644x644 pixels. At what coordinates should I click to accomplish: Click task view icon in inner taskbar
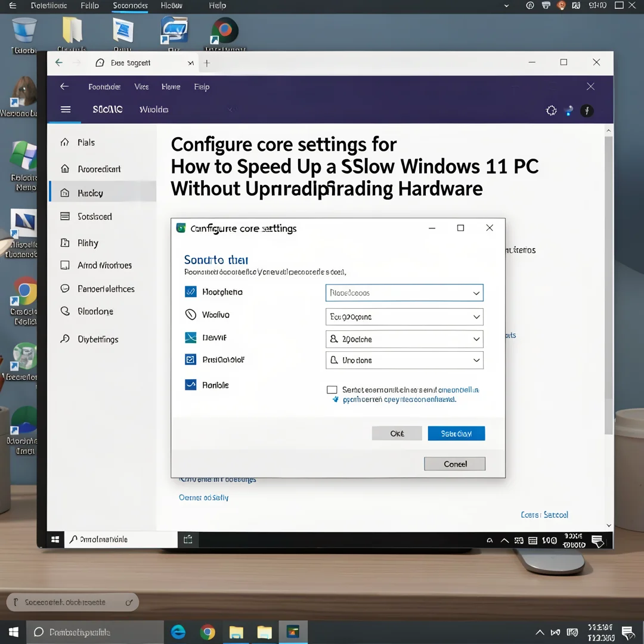pos(188,539)
